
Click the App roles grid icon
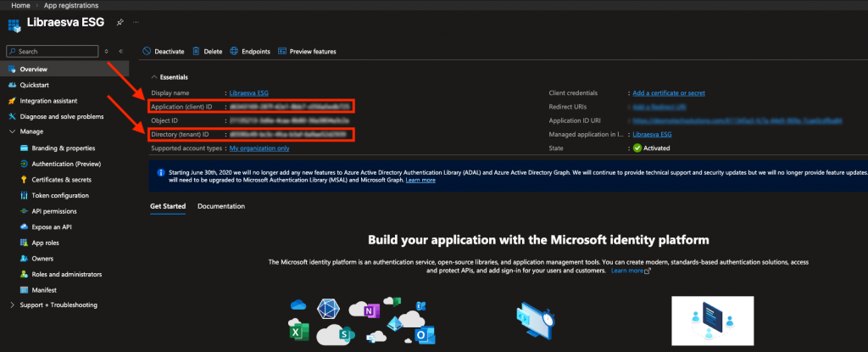pyautogui.click(x=24, y=243)
